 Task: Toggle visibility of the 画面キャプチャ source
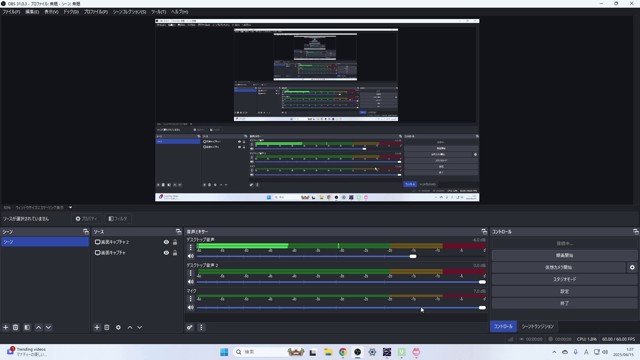tap(166, 253)
